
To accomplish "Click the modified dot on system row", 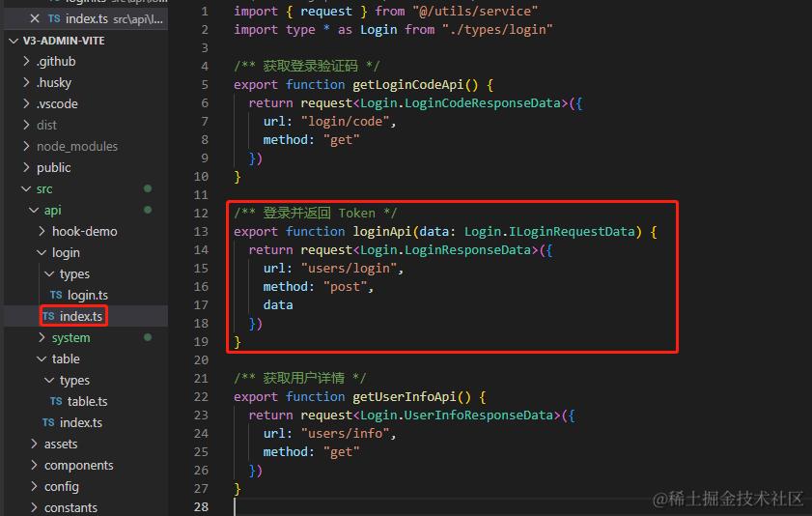I will (148, 337).
